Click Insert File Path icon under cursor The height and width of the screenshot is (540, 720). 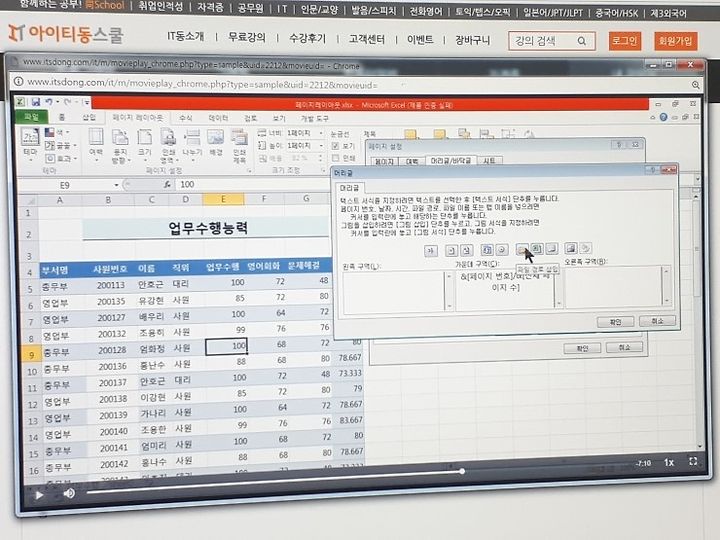pyautogui.click(x=522, y=249)
